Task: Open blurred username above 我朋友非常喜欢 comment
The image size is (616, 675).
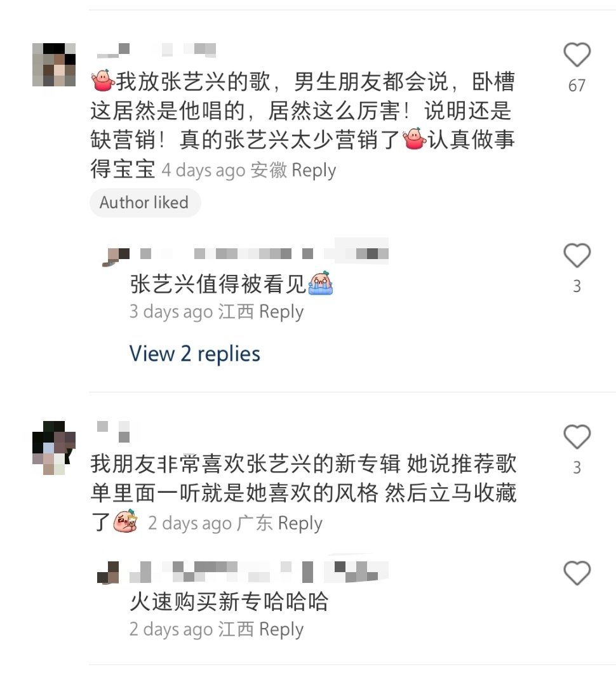Action: point(113,431)
